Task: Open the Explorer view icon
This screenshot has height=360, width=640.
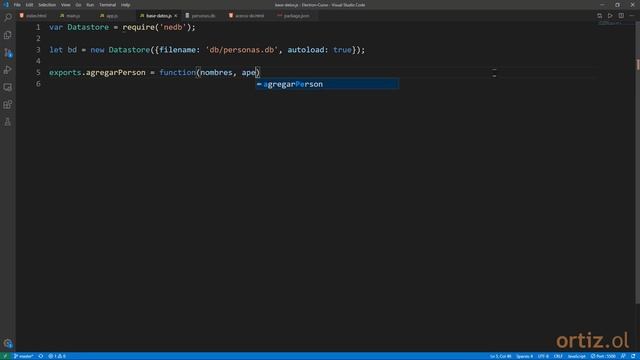Action: point(7,35)
